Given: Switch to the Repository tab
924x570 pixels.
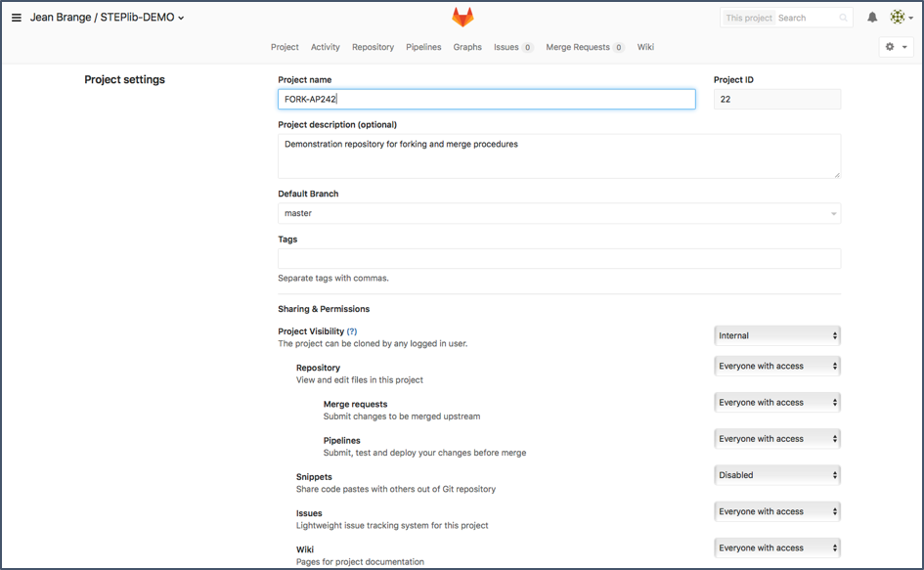Looking at the screenshot, I should 373,47.
